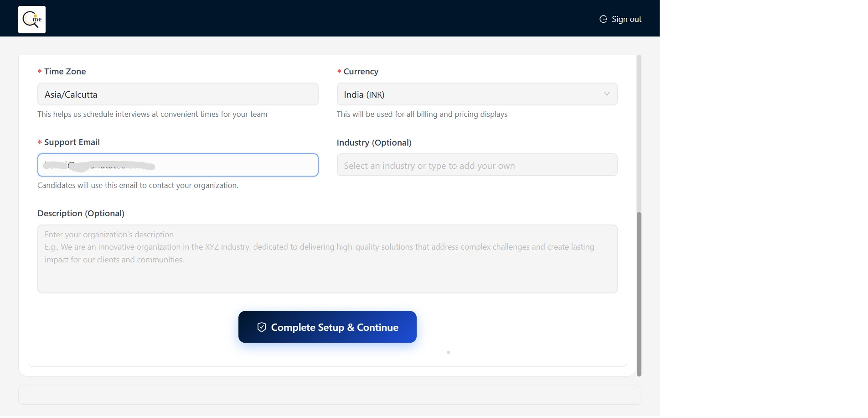Click the Description (Optional) label
The width and height of the screenshot is (868, 418).
point(81,214)
